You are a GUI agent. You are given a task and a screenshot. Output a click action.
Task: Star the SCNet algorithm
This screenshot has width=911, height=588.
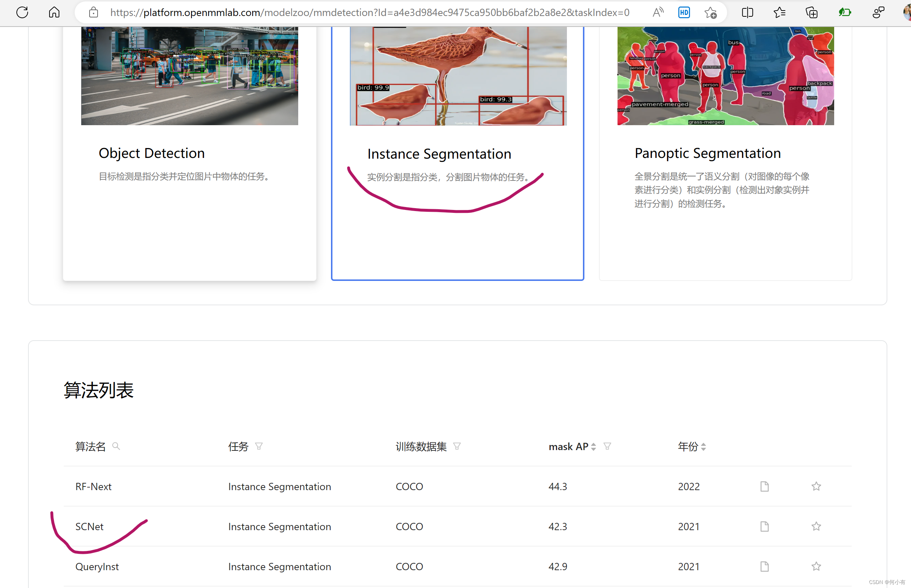[816, 526]
